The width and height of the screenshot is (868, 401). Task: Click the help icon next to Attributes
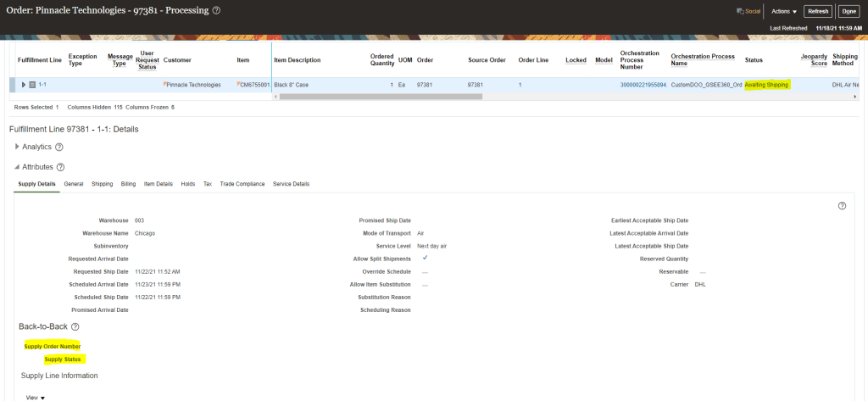point(61,167)
